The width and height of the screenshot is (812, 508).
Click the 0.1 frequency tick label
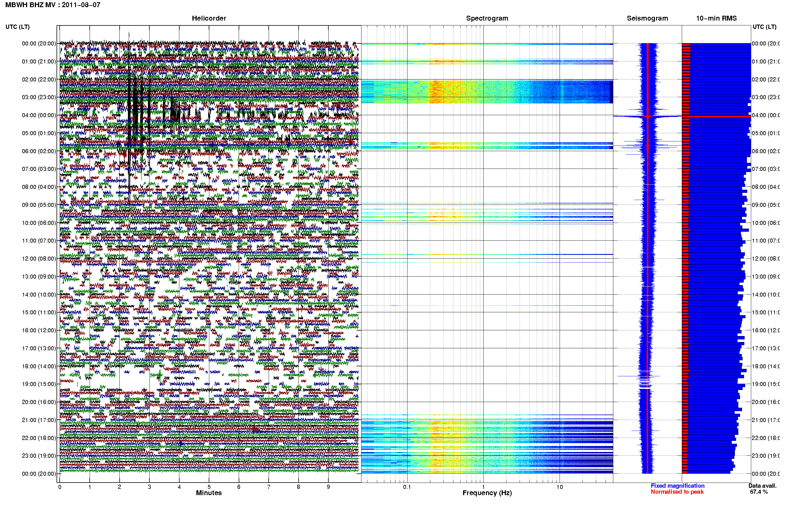(x=407, y=487)
